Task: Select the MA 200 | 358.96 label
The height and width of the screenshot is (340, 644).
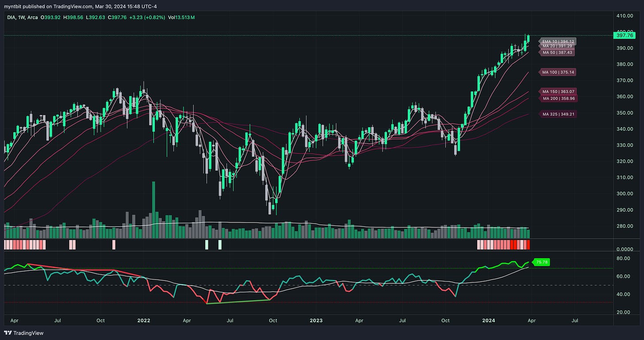Action: click(558, 98)
